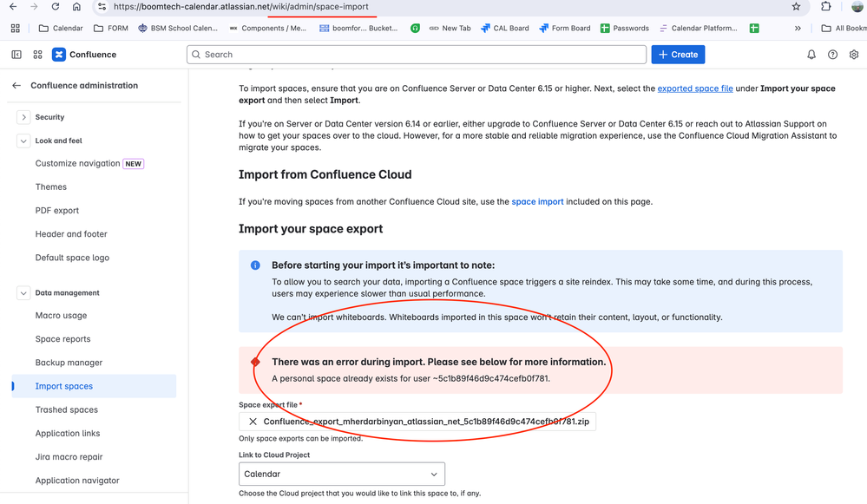Go to Confluence home via logo
Image resolution: width=867 pixels, height=504 pixels.
pos(84,55)
